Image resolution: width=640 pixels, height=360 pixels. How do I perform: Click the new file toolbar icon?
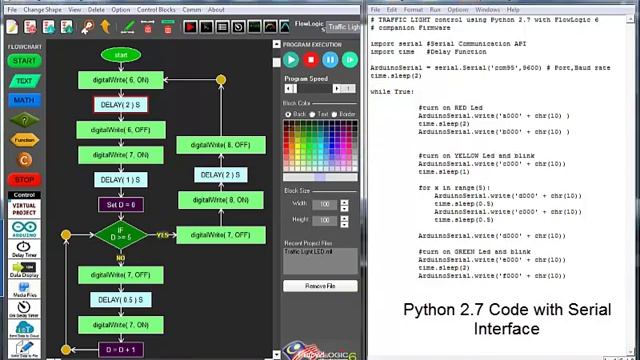tap(12, 27)
